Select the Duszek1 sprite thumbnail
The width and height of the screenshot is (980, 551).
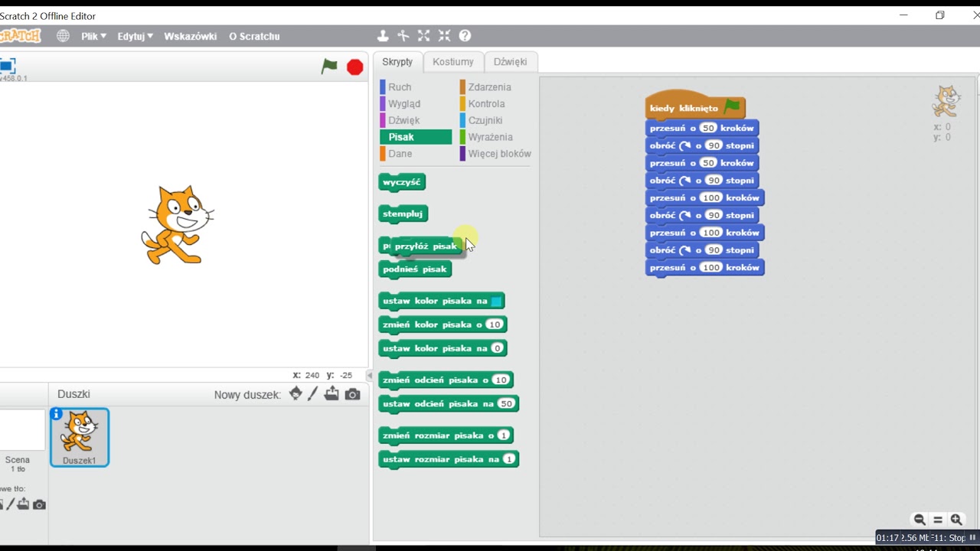(80, 437)
